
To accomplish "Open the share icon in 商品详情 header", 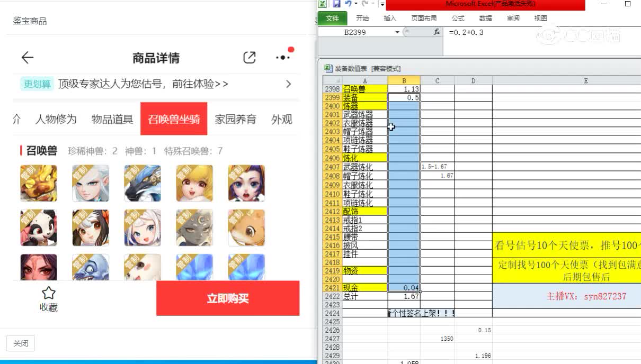I will click(250, 58).
